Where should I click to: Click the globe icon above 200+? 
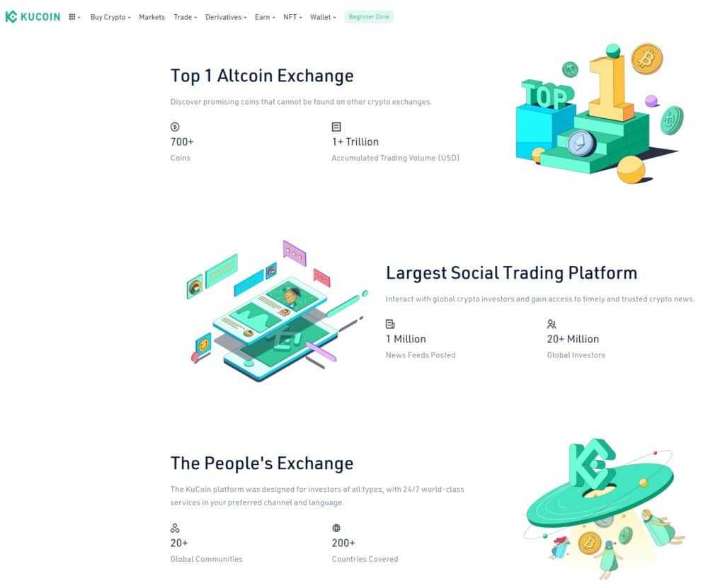pyautogui.click(x=336, y=527)
